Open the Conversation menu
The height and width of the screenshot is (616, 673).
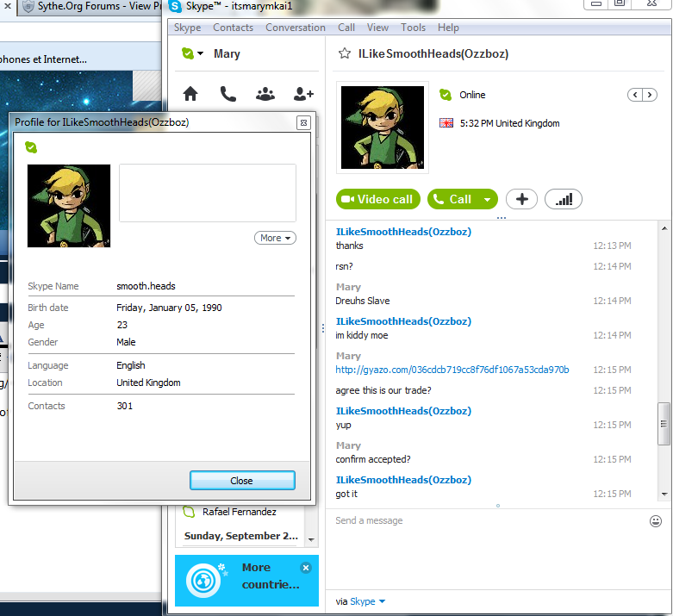click(296, 28)
